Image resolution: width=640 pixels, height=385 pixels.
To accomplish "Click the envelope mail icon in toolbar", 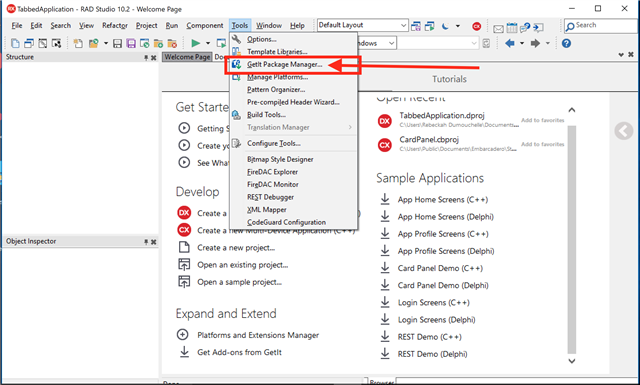I will tap(498, 28).
